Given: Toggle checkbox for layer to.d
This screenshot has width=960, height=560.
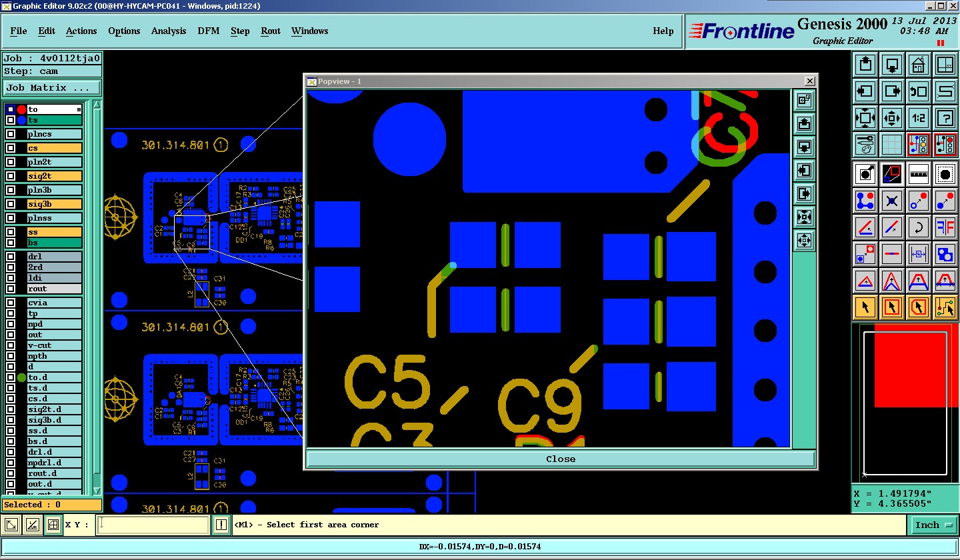Looking at the screenshot, I should [11, 377].
